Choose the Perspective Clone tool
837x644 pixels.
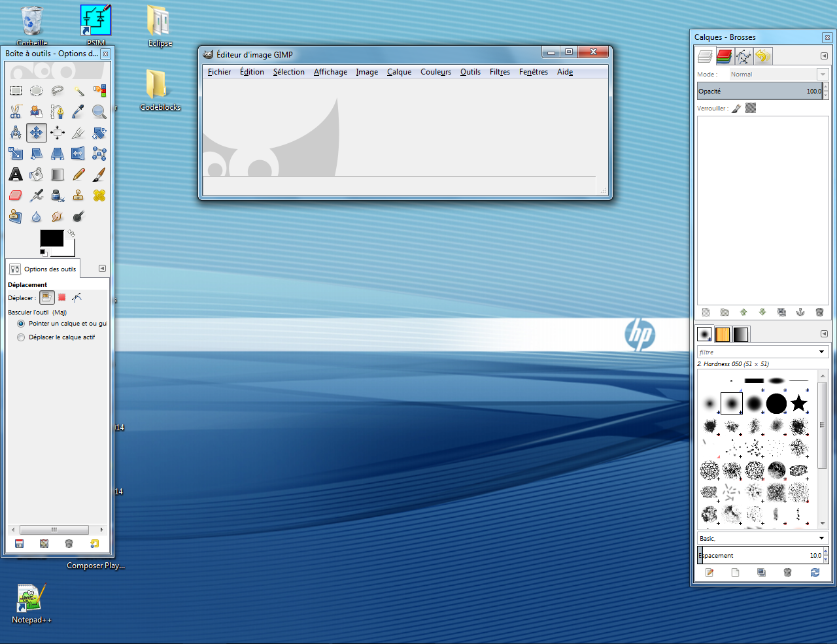[x=16, y=216]
